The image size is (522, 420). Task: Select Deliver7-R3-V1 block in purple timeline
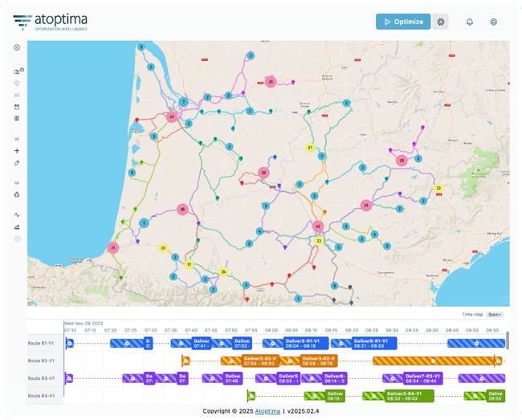pos(426,378)
